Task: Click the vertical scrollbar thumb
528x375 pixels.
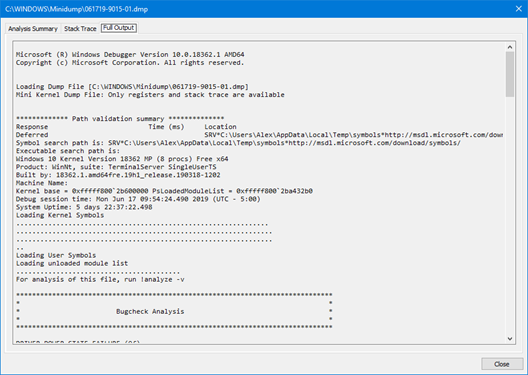Action: tap(509, 74)
